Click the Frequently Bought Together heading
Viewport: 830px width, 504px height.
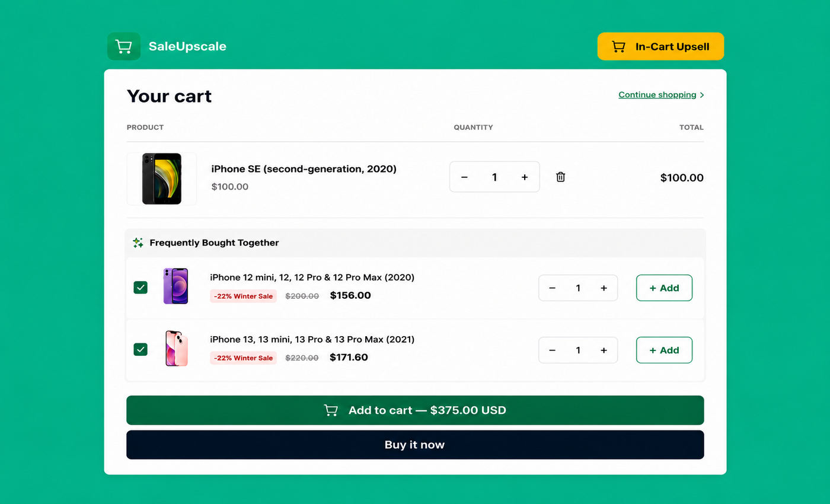(214, 243)
